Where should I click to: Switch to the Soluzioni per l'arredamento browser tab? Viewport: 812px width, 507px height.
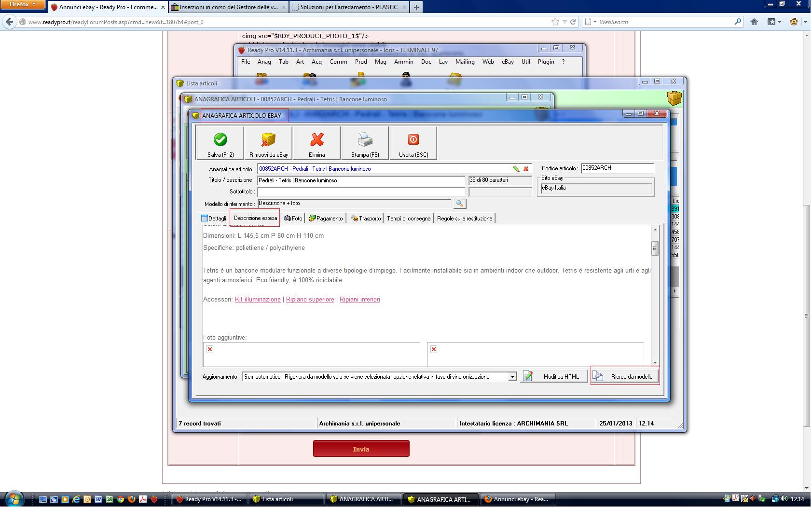(x=349, y=7)
